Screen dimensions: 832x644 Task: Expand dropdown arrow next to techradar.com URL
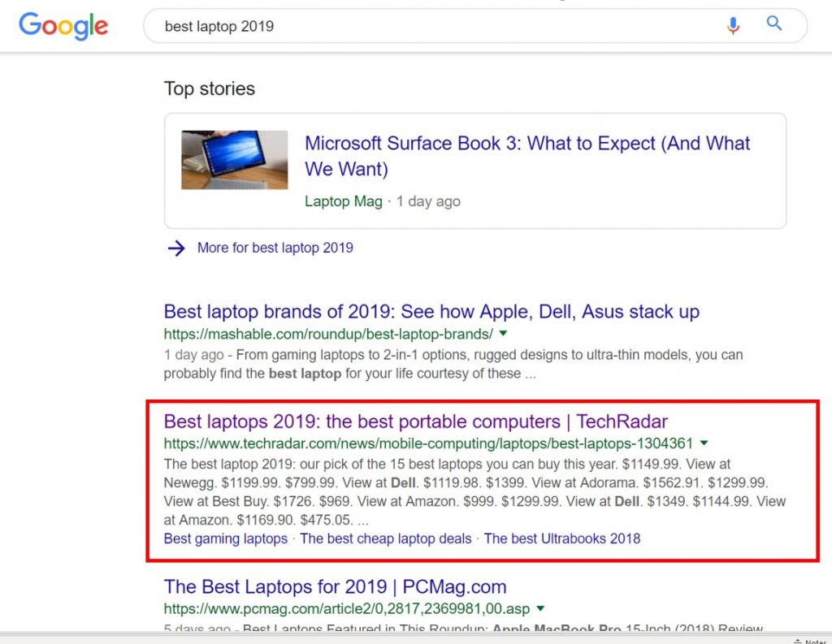(x=704, y=443)
